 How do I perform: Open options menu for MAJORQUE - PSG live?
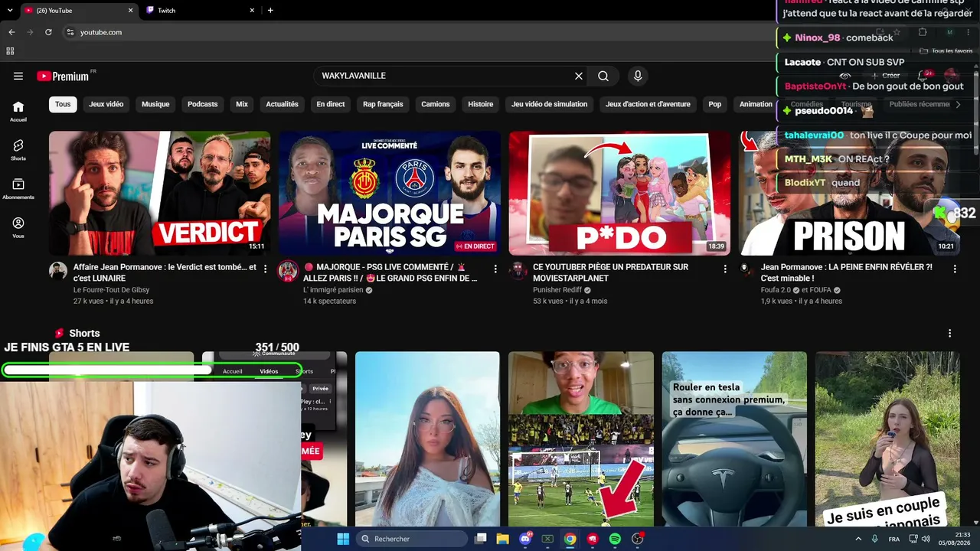click(495, 269)
